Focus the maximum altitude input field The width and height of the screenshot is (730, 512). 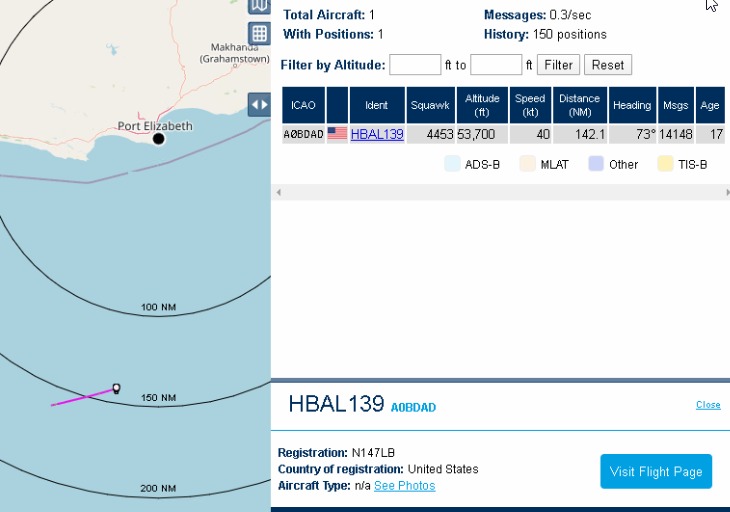[x=496, y=65]
